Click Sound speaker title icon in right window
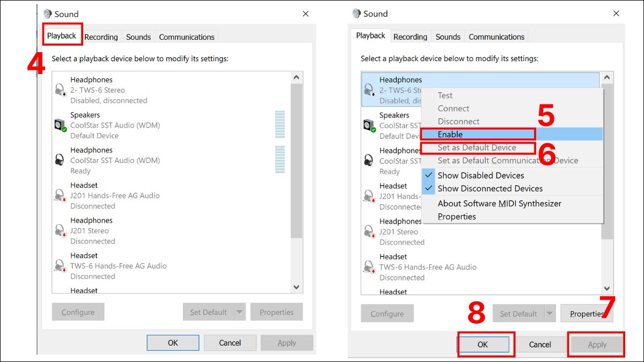The width and height of the screenshot is (644, 362). click(357, 13)
